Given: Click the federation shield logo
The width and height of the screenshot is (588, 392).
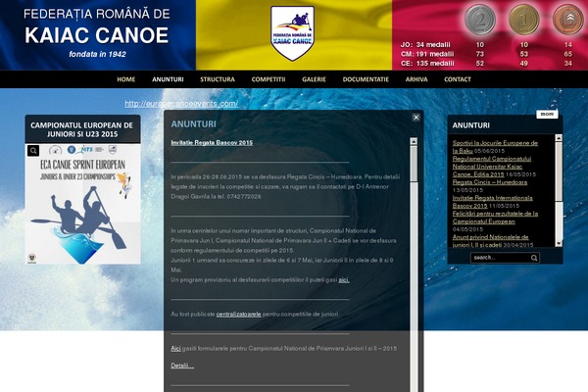Looking at the screenshot, I should (x=292, y=33).
